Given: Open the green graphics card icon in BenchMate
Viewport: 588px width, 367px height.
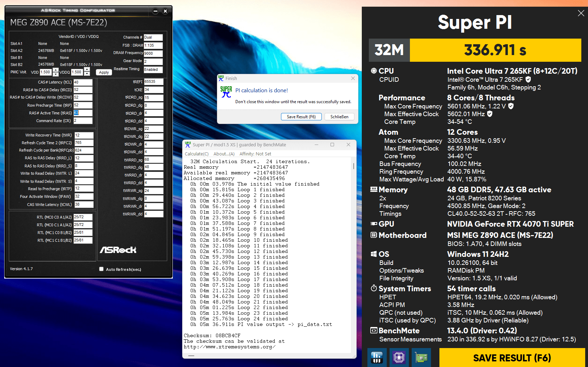Looking at the screenshot, I should click(421, 358).
